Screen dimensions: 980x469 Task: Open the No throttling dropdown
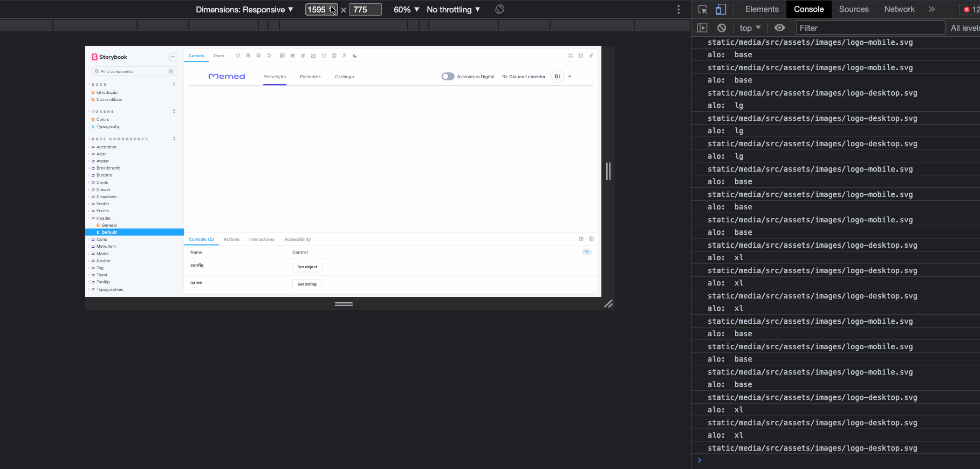[x=453, y=10]
